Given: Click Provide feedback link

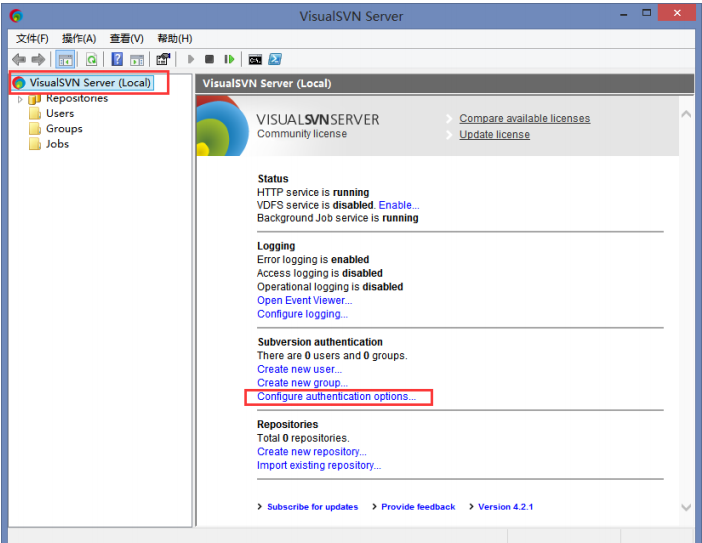Looking at the screenshot, I should [418, 507].
